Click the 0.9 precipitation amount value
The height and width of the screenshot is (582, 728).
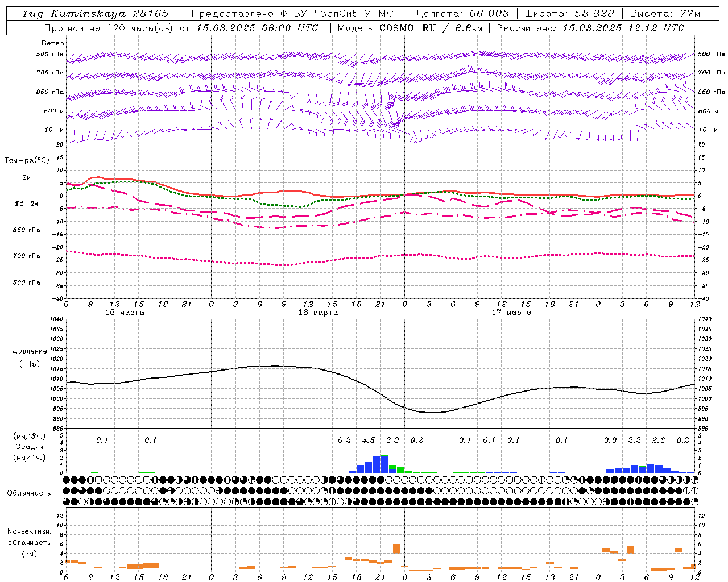tap(610, 440)
